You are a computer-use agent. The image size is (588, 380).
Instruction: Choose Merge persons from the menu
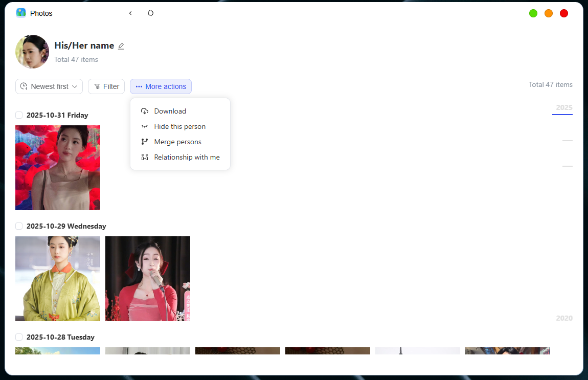click(x=180, y=142)
